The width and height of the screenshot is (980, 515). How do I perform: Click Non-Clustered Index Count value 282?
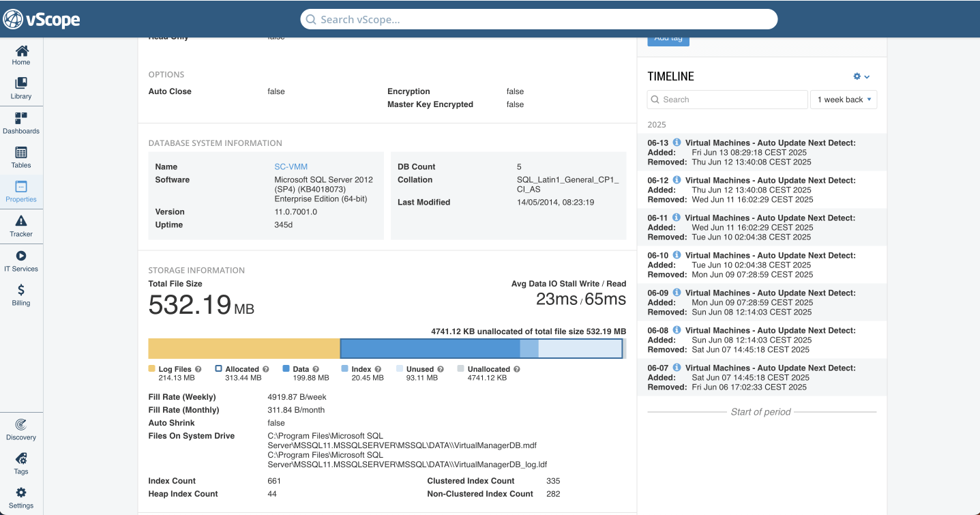(x=553, y=494)
